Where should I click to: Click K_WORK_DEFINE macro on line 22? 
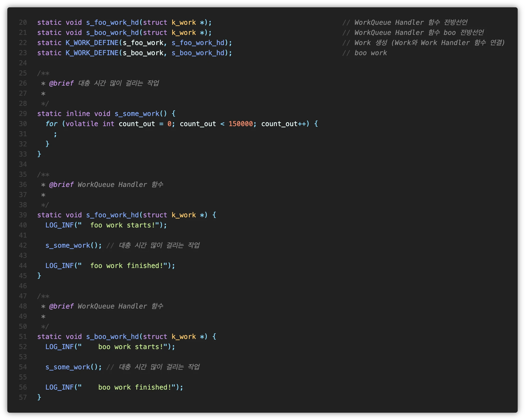pyautogui.click(x=92, y=43)
